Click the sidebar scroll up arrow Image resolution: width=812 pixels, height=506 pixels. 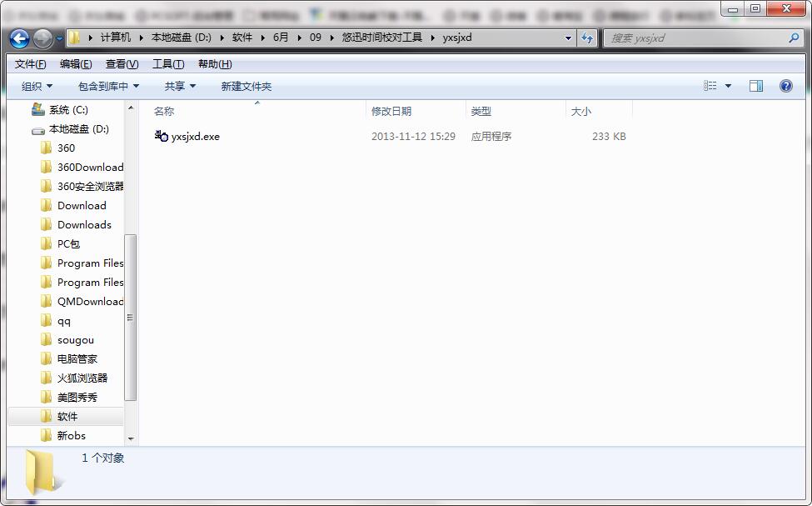click(131, 108)
